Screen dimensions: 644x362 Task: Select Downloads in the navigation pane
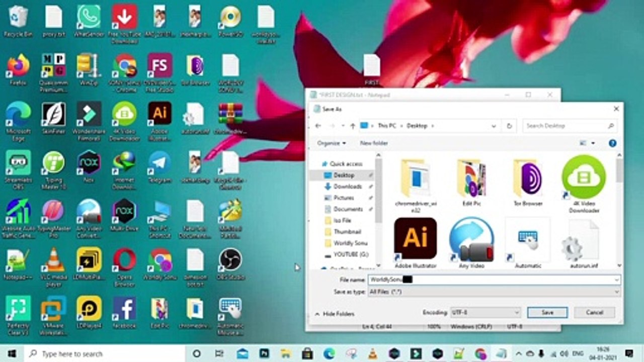(348, 187)
